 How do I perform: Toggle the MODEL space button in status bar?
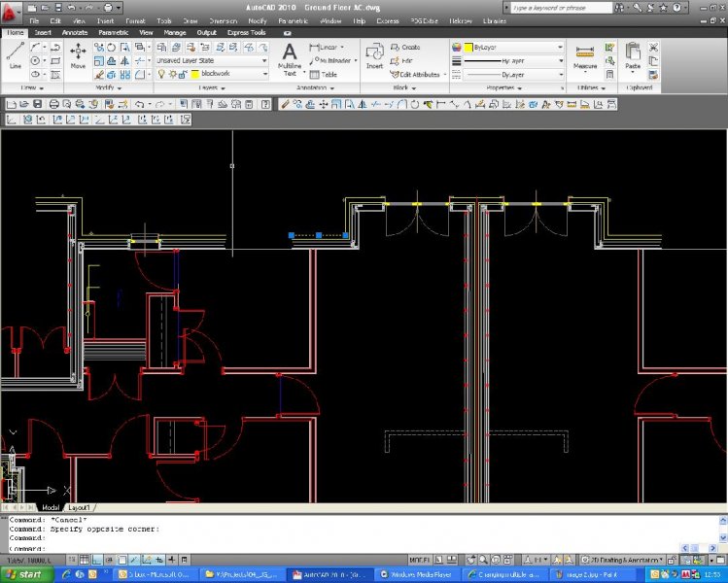[419, 560]
